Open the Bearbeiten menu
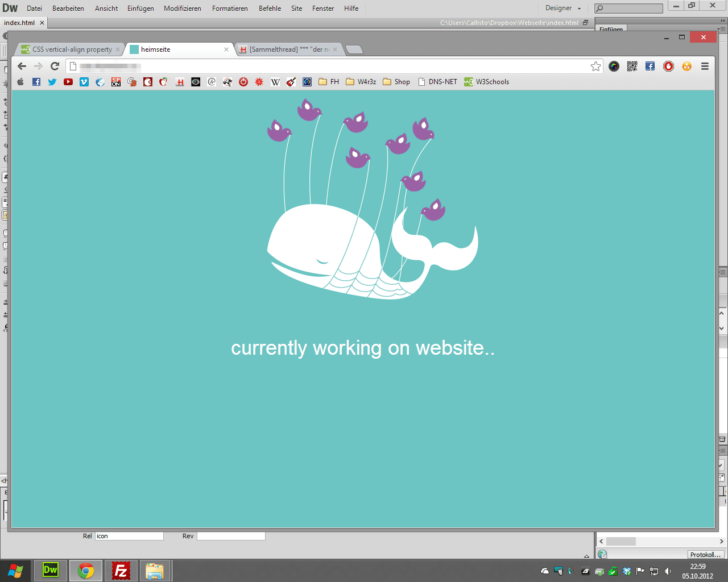The width and height of the screenshot is (728, 582). click(x=68, y=9)
